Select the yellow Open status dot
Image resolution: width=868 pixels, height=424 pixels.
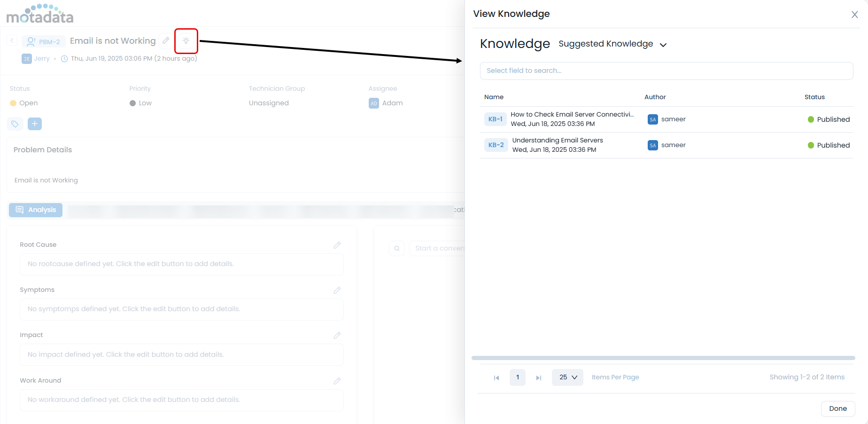click(14, 103)
